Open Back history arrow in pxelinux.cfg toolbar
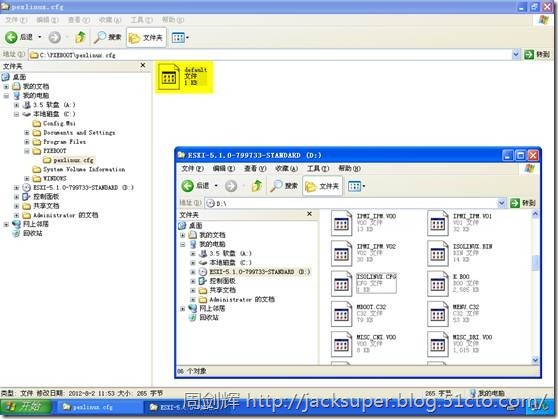 pyautogui.click(x=40, y=37)
